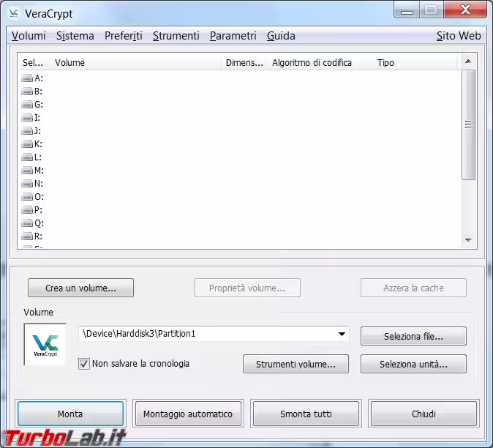This screenshot has height=448, width=493.
Task: Select the Q: drive slot icon
Action: [27, 223]
